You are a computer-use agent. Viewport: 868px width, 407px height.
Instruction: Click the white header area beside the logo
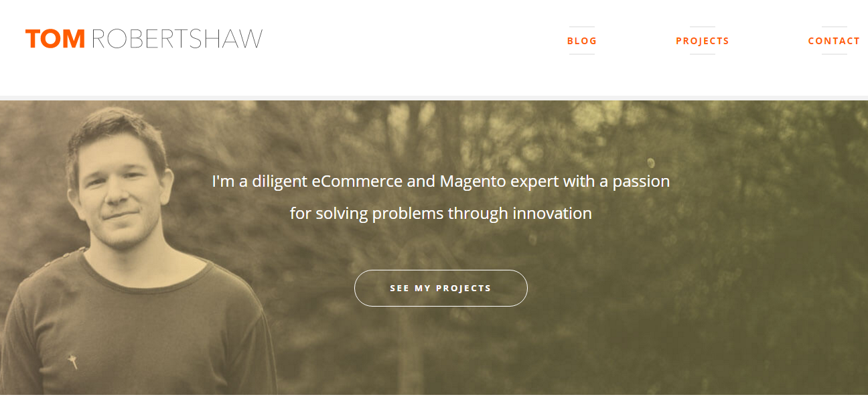tap(402, 40)
